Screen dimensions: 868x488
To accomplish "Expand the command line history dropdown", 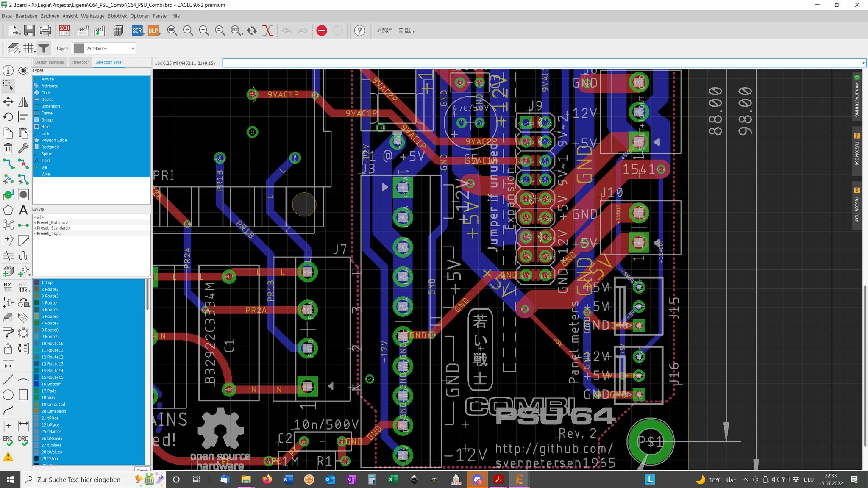I will (x=863, y=63).
